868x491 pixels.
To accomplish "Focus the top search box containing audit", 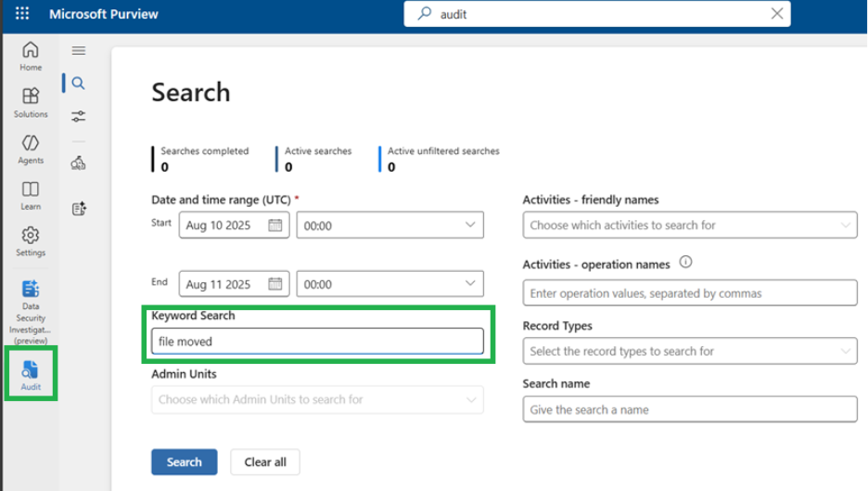I will pyautogui.click(x=597, y=14).
